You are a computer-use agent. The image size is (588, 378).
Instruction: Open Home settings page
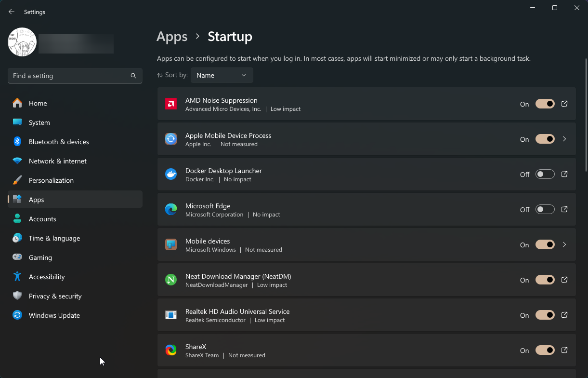pos(75,103)
